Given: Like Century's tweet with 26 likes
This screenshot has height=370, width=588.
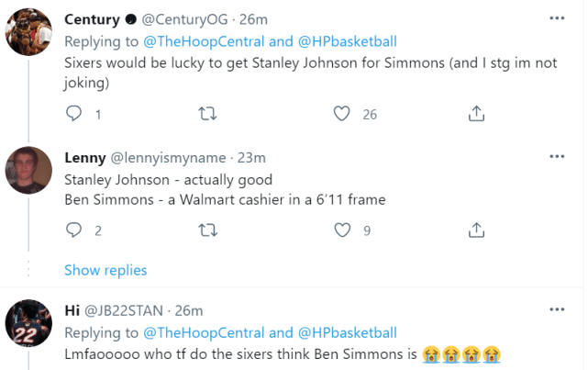Looking at the screenshot, I should [342, 115].
